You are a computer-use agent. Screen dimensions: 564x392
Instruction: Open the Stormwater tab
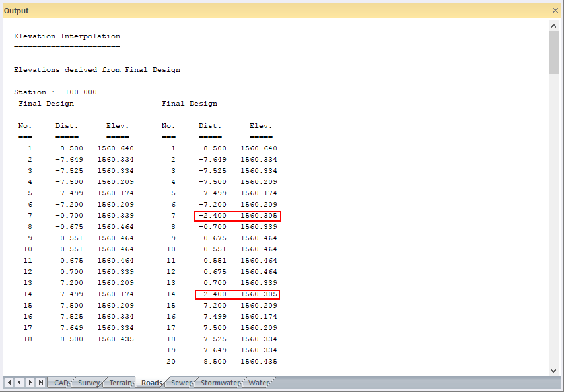pyautogui.click(x=220, y=383)
